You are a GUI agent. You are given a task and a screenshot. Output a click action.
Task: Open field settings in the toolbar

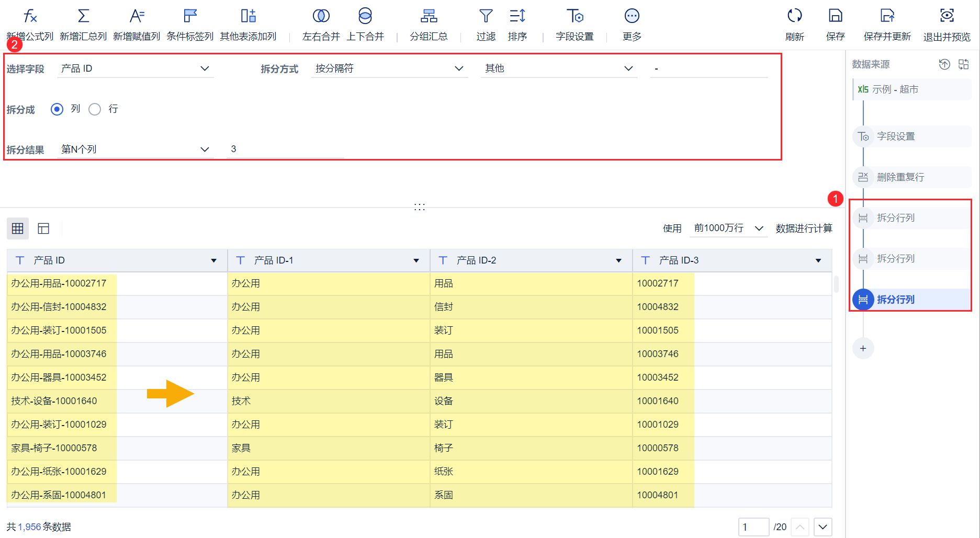[x=575, y=24]
